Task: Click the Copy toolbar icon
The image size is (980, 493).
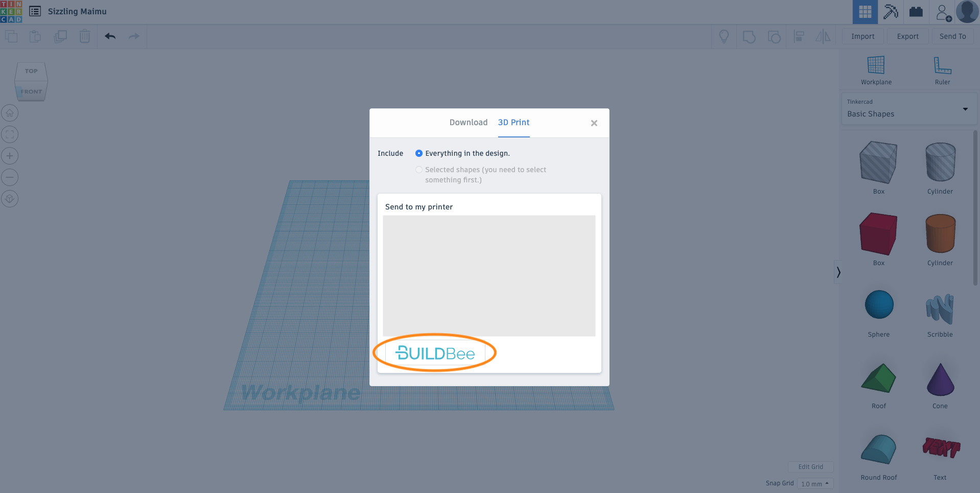Action: click(x=11, y=36)
